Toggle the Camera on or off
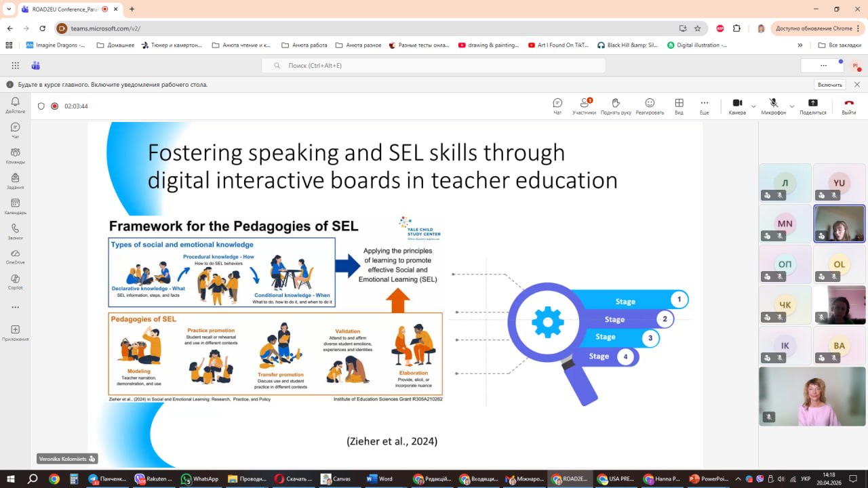The height and width of the screenshot is (488, 868). click(737, 106)
